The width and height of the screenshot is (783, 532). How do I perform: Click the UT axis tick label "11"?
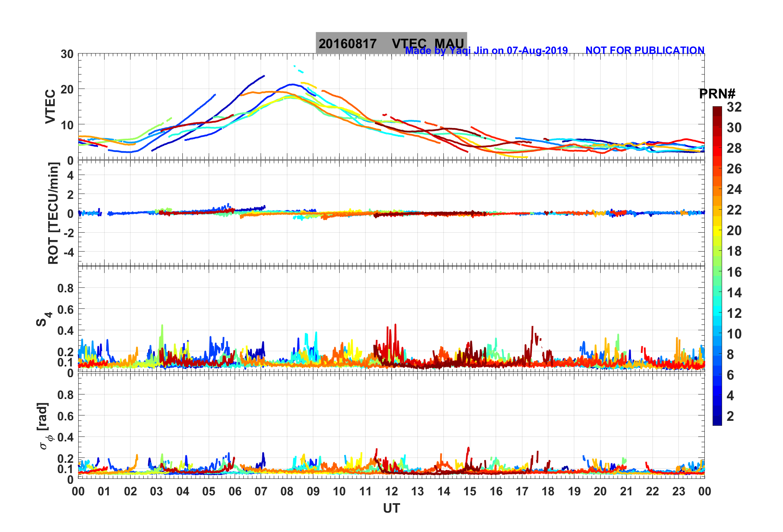(365, 491)
